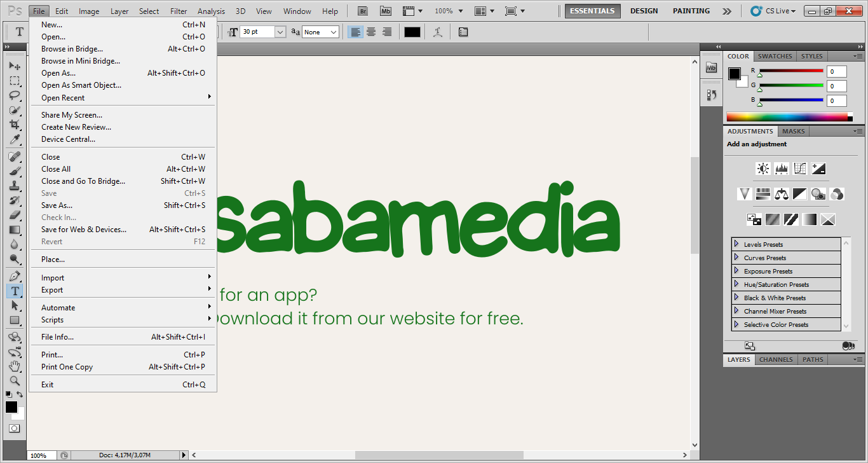Select the Zoom tool in toolbox
The image size is (868, 463).
pyautogui.click(x=14, y=380)
